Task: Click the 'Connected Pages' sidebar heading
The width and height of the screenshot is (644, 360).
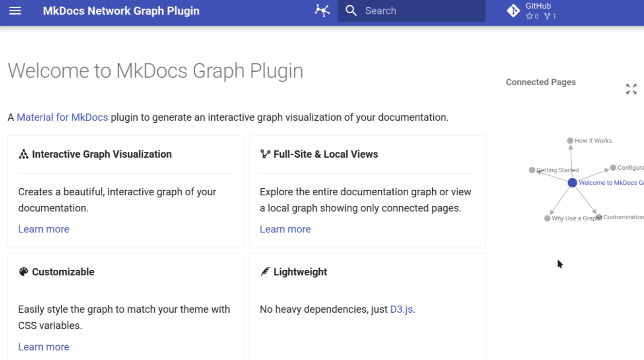Action: click(x=541, y=82)
